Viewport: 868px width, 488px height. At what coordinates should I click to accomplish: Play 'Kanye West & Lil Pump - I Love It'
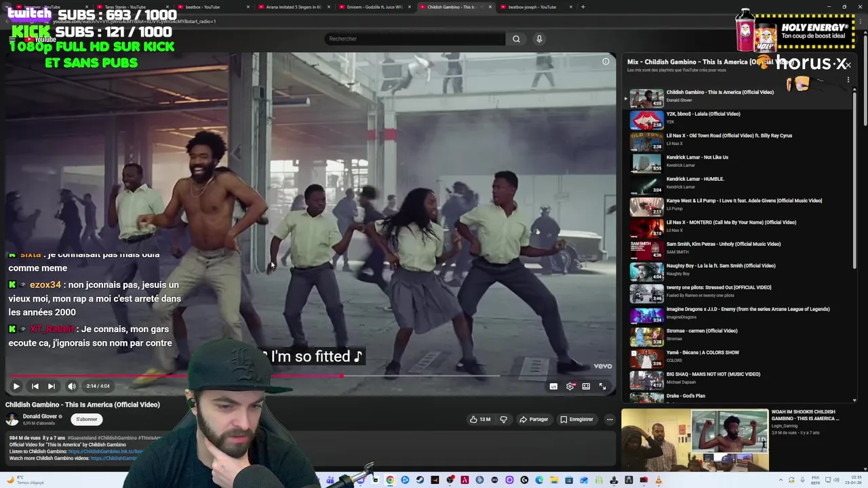point(738,206)
